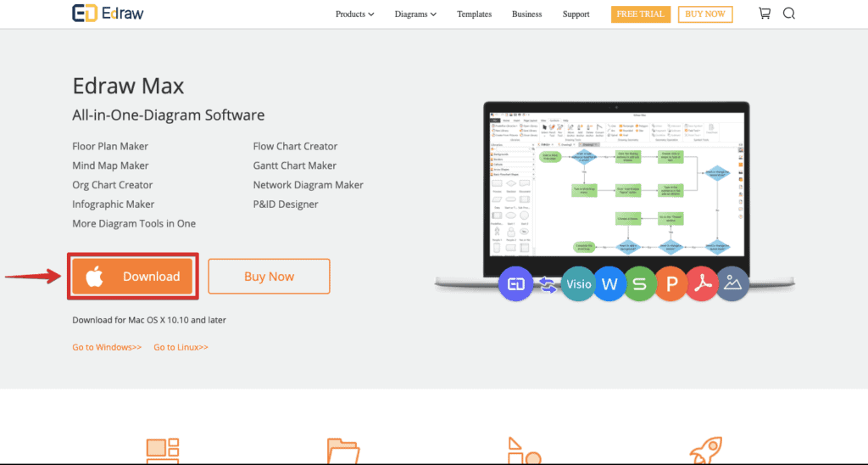Screen dimensions: 868x465
Task: Open the Support menu item
Action: (x=576, y=14)
